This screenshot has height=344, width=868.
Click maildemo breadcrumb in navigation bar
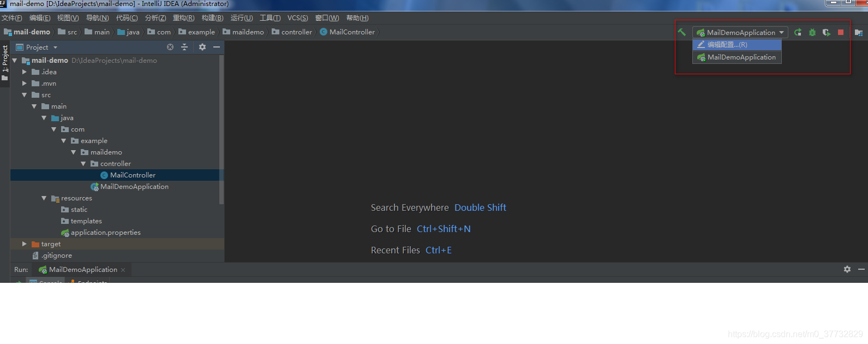pos(243,32)
